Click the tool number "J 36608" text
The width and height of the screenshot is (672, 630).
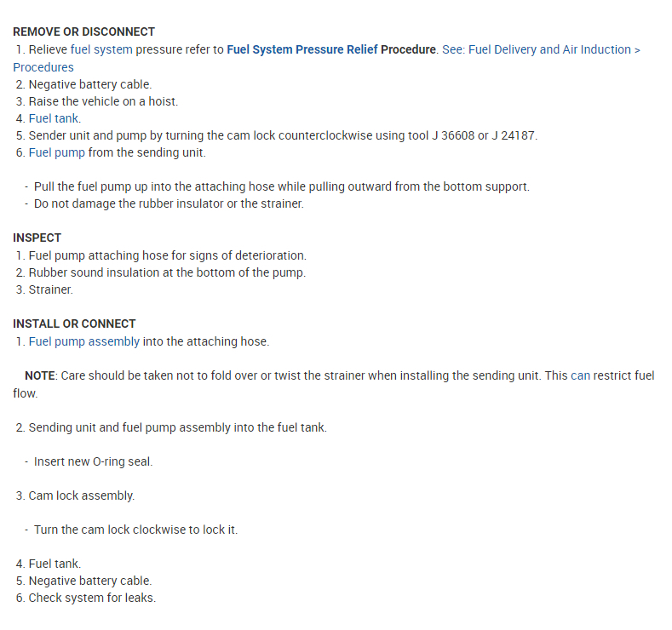point(448,135)
